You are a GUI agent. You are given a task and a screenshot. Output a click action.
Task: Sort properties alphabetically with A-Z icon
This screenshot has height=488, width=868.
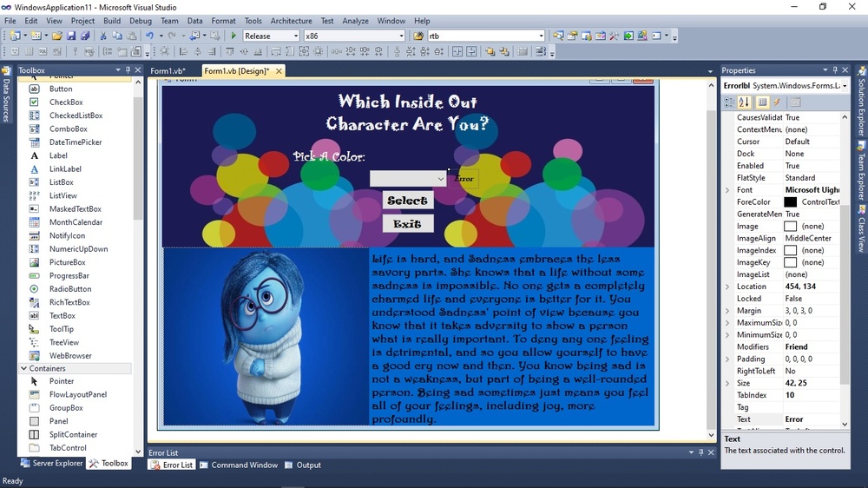(745, 102)
